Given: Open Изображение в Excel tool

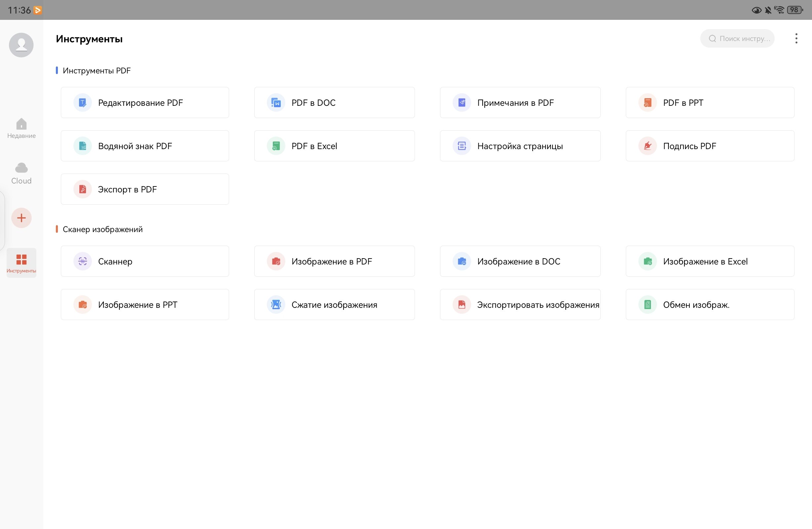Looking at the screenshot, I should 710,262.
